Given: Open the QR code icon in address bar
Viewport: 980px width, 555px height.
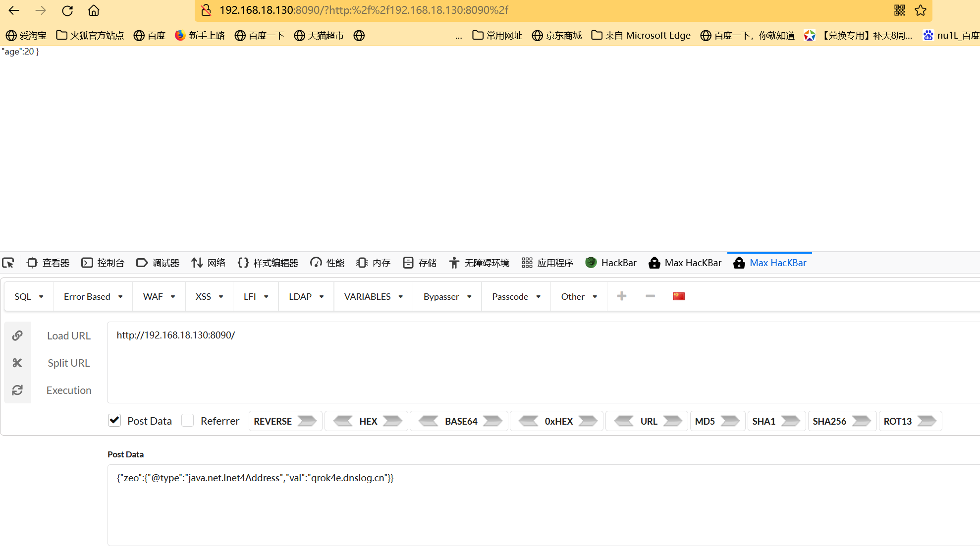Looking at the screenshot, I should click(900, 10).
